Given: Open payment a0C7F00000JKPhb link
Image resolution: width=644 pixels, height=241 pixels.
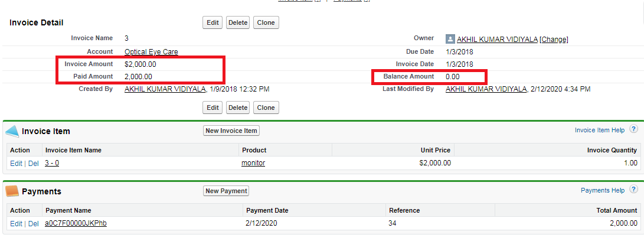Looking at the screenshot, I should (76, 223).
